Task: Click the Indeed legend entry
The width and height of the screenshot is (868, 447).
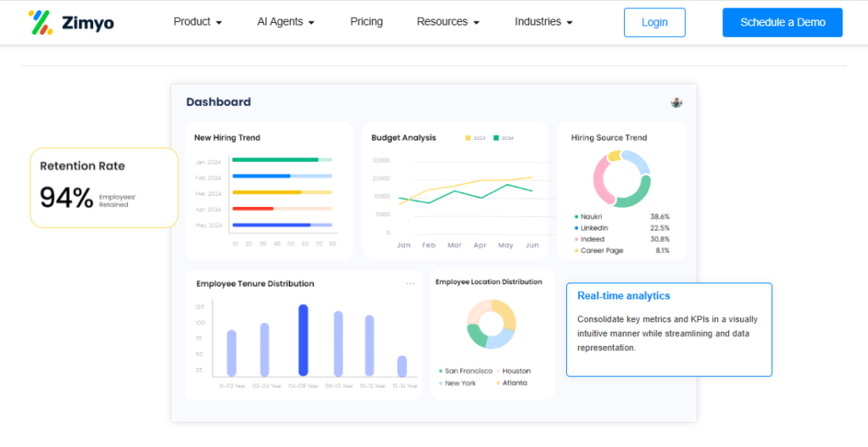Action: [590, 239]
